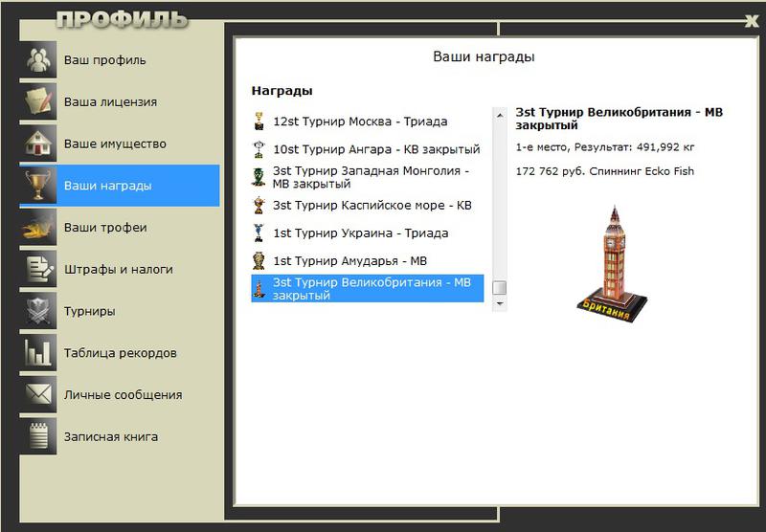
Task: Click the awards list scrollbar thumb
Action: [x=499, y=288]
